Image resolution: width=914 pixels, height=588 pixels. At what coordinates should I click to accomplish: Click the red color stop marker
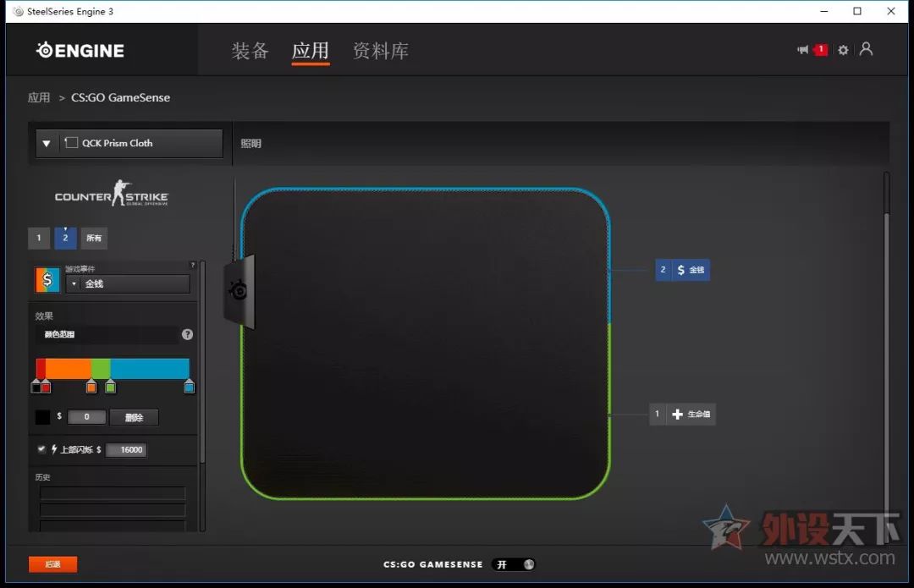click(x=46, y=387)
